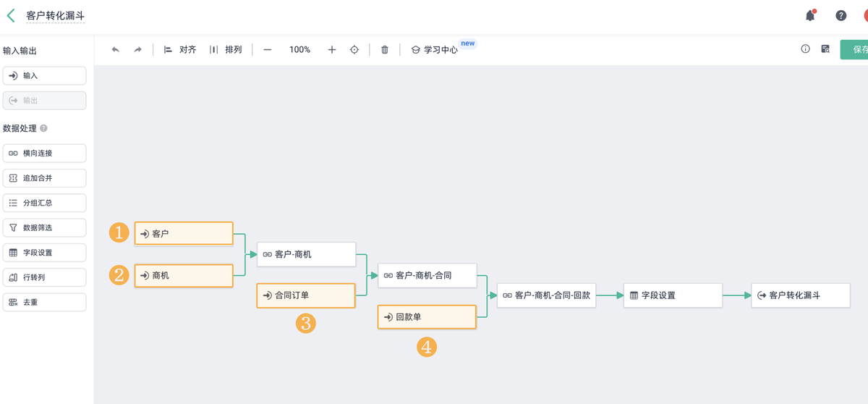The height and width of the screenshot is (404, 868).
Task: Add a 横向连接 join node
Action: coord(45,153)
